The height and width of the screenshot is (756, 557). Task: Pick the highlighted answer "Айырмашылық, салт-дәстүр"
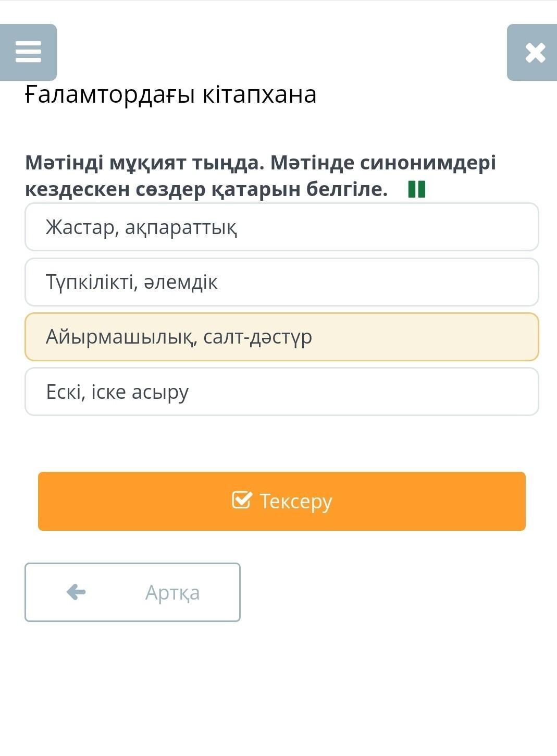coord(281,337)
